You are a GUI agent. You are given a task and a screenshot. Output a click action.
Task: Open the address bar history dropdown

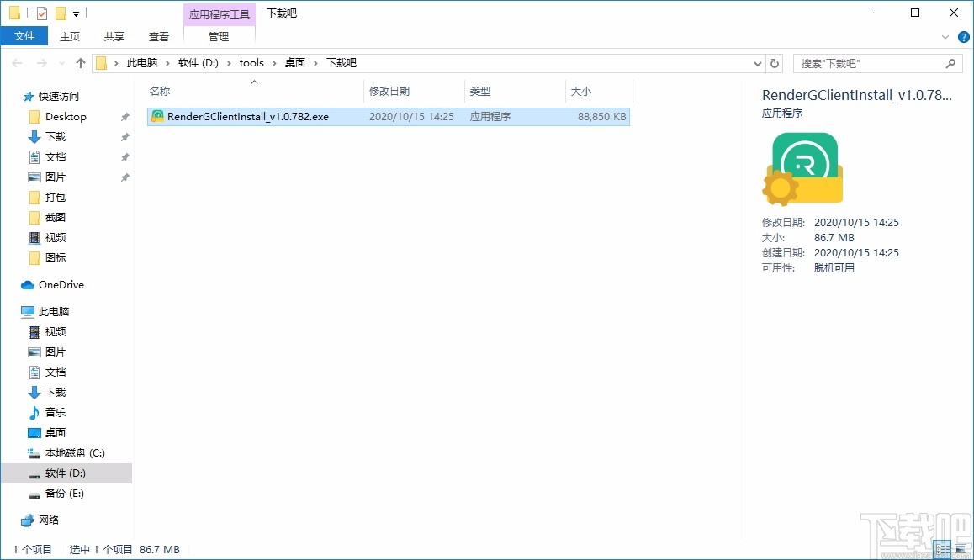pos(757,62)
